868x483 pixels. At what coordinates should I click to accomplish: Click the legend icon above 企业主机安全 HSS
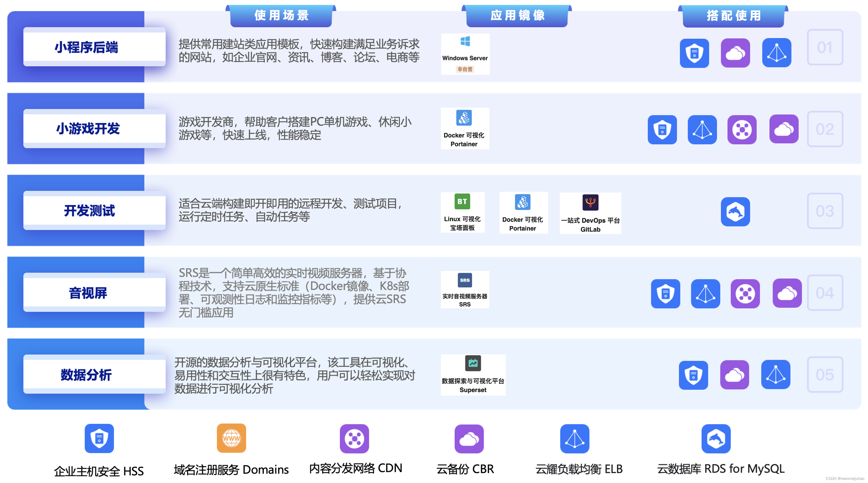click(99, 438)
